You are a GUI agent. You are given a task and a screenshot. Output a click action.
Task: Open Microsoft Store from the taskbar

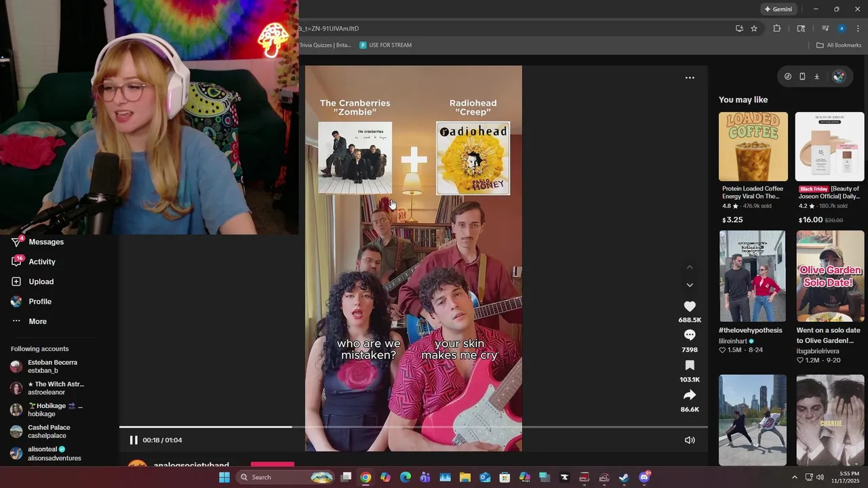pos(505,477)
